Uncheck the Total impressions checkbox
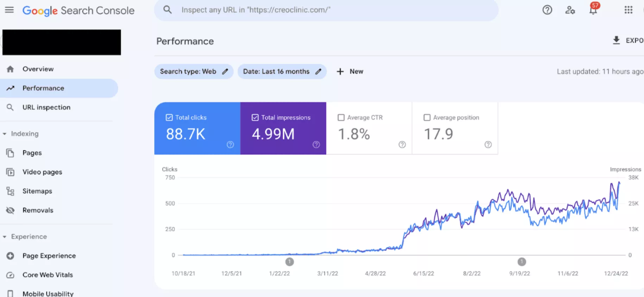Viewport: 644px width, 297px height. 255,118
